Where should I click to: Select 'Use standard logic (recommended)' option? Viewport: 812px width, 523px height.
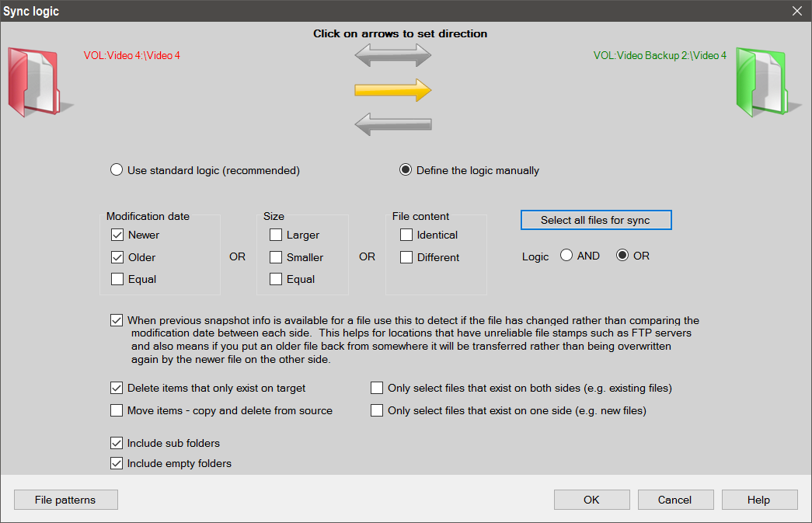[117, 170]
